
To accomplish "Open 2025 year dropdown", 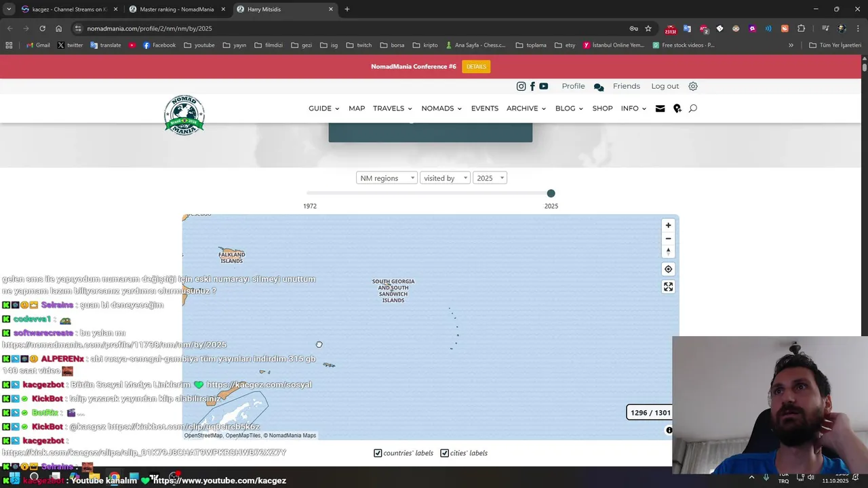I will click(x=490, y=178).
